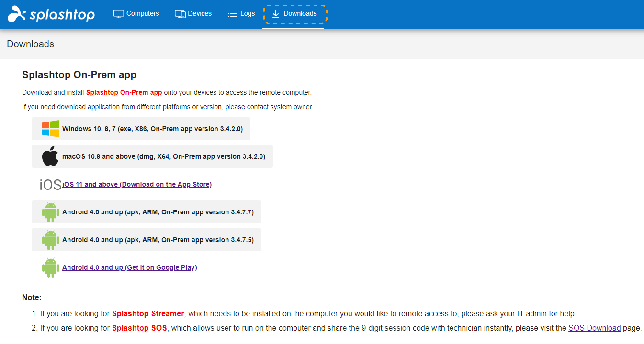644x344 pixels.
Task: Click the Android icon beside Google Play link
Action: (x=51, y=267)
